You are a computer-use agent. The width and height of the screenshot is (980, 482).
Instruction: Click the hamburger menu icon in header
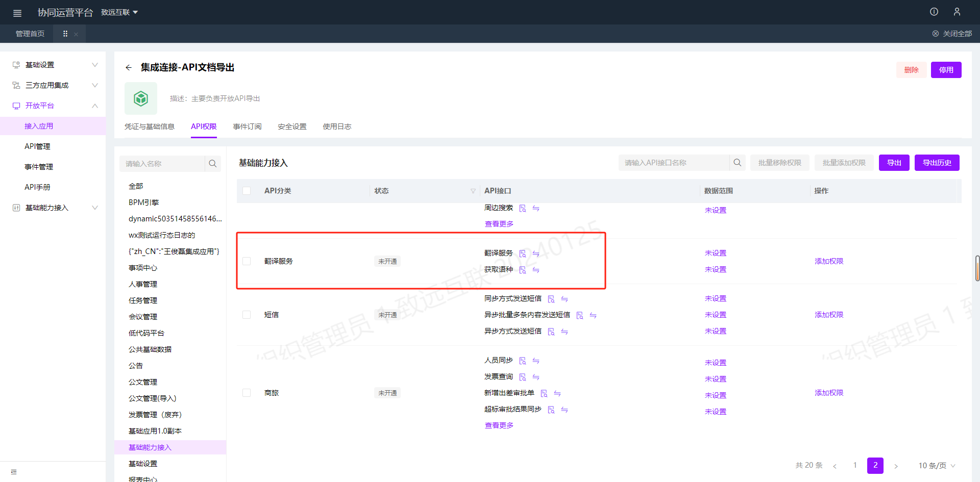pos(17,13)
